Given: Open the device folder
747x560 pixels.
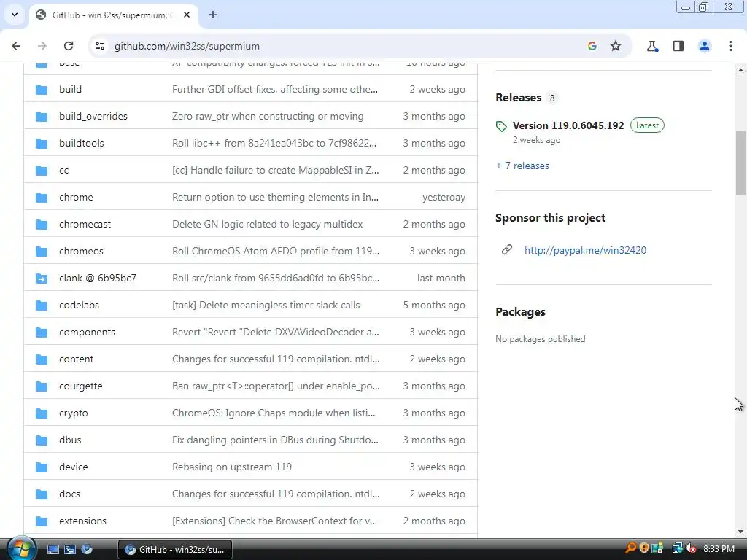Looking at the screenshot, I should tap(74, 467).
